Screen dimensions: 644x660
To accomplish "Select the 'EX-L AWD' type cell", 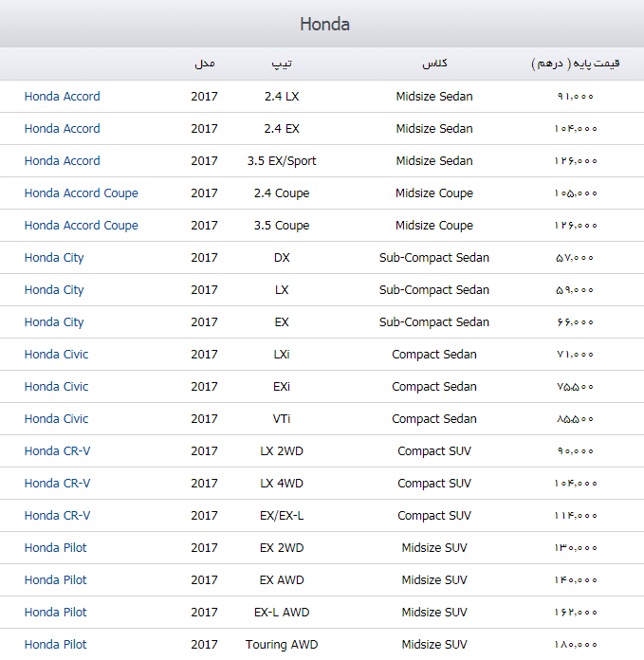I will click(x=282, y=612).
